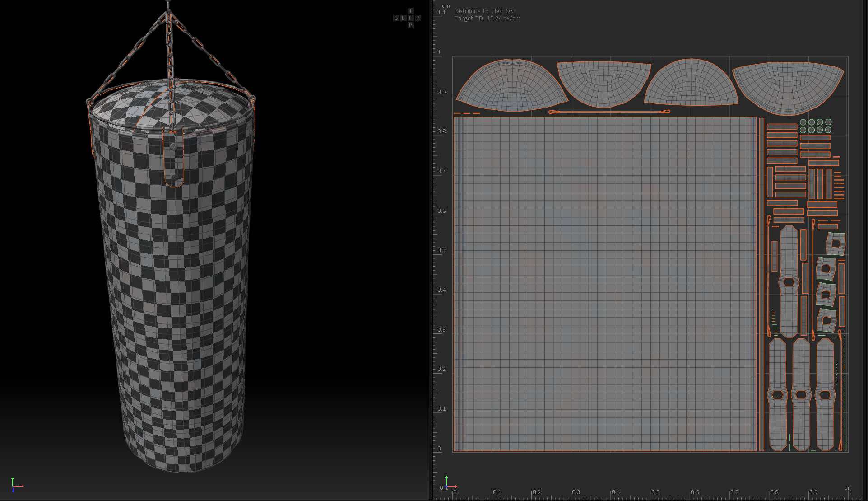Screen dimensions: 868x501
Task: Click the 'Distribute to tiles: ON' text
Action: [x=484, y=11]
